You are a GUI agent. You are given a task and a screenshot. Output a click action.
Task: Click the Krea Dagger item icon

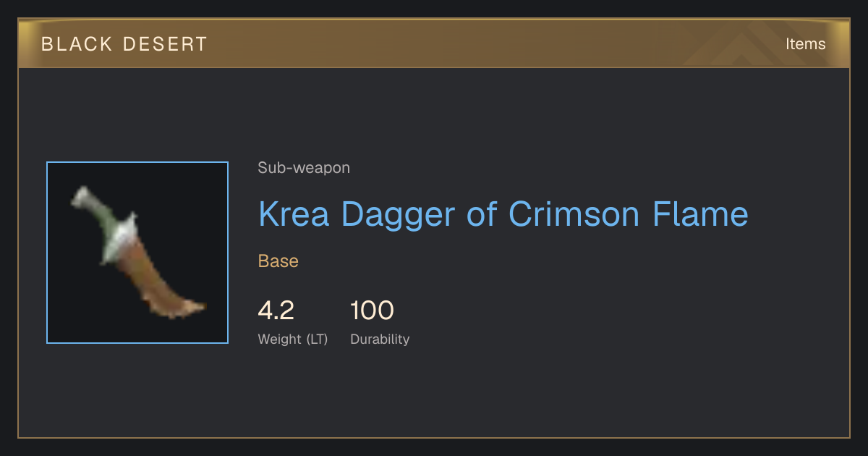[x=137, y=253]
